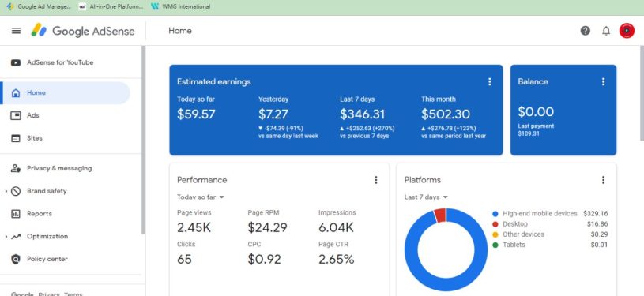Expand the Brand safety submenu arrow
The width and height of the screenshot is (644, 296).
(6, 191)
